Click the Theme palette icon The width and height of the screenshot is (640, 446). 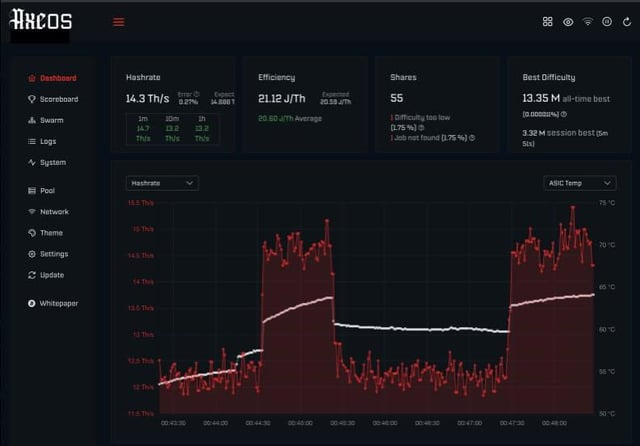[32, 233]
